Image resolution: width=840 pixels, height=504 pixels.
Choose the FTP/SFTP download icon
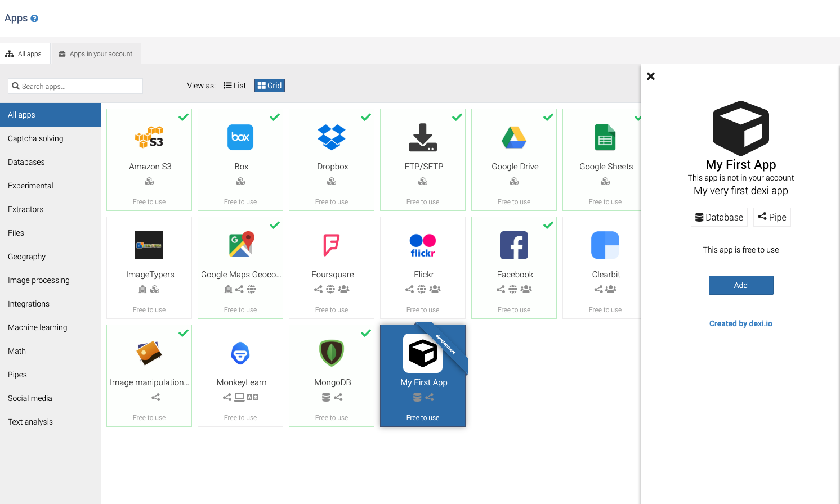(423, 137)
